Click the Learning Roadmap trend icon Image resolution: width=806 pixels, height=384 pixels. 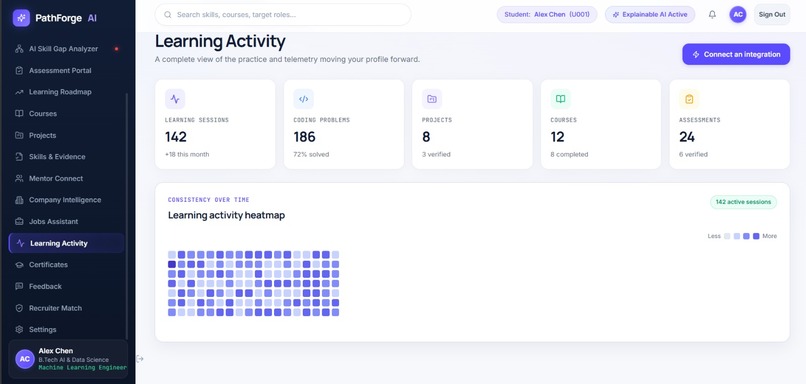click(x=19, y=92)
